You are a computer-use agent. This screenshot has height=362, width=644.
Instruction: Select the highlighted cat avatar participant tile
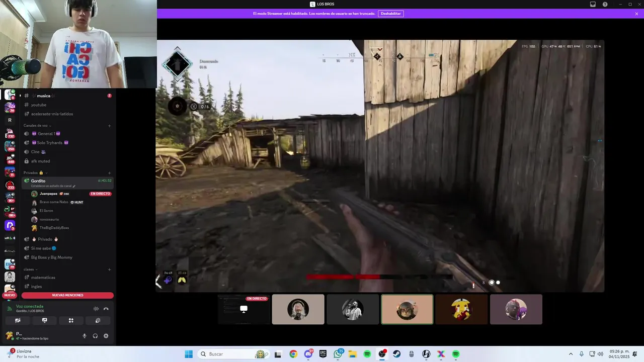407,309
